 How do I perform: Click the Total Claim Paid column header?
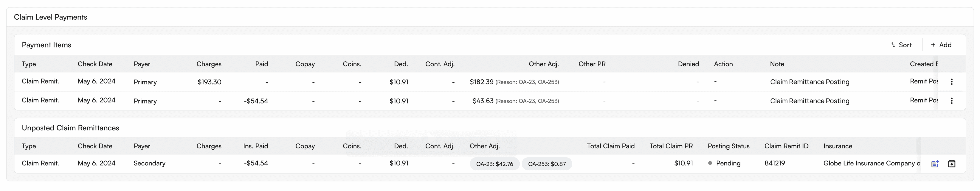[x=611, y=146]
